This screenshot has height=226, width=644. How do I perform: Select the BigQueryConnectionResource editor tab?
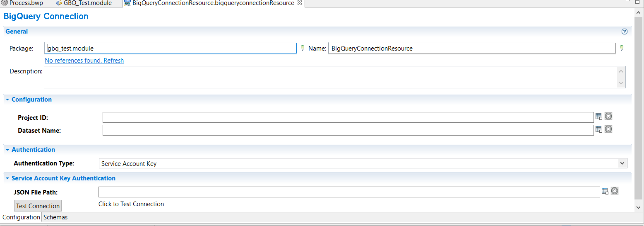214,3
